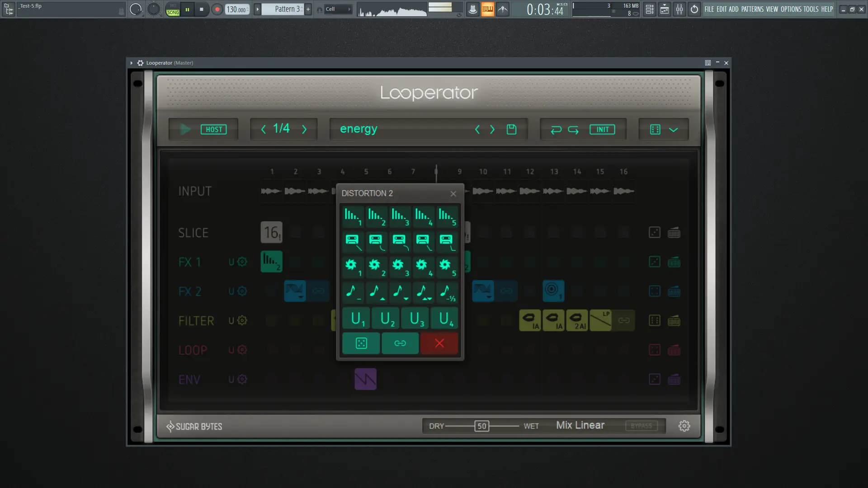Click the dry/wet mix slider handle
868x488 pixels.
click(482, 426)
